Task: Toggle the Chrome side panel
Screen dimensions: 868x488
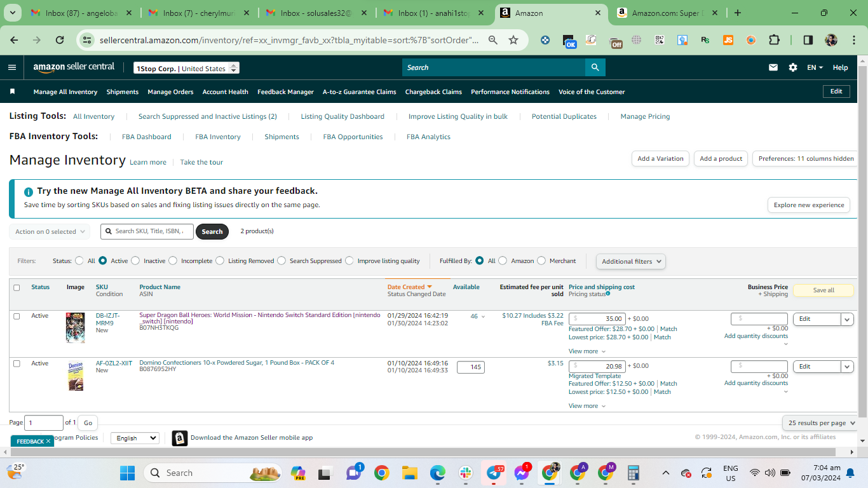Action: tap(808, 40)
